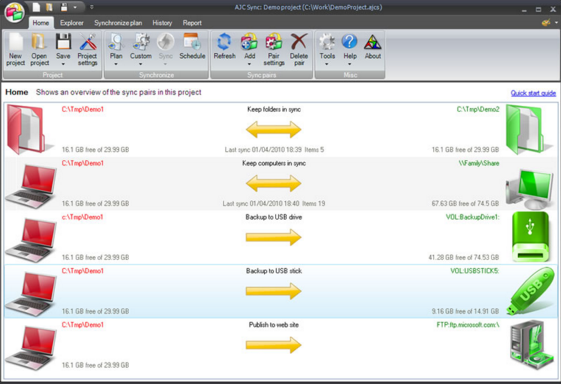This screenshot has width=561, height=384.
Task: Refresh the sync pairs list
Action: (x=224, y=42)
